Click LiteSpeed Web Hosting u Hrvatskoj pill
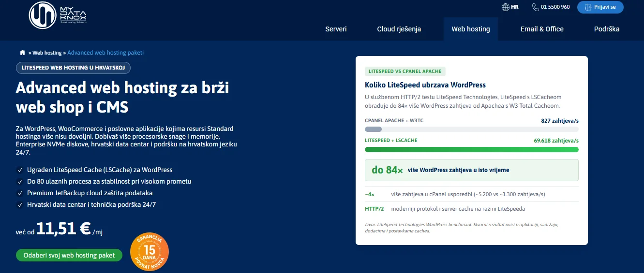 (x=73, y=68)
